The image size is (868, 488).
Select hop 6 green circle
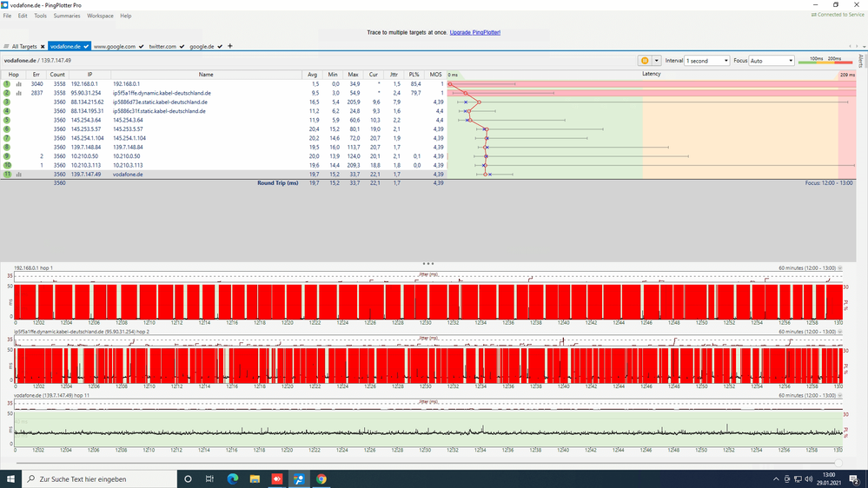click(x=7, y=129)
